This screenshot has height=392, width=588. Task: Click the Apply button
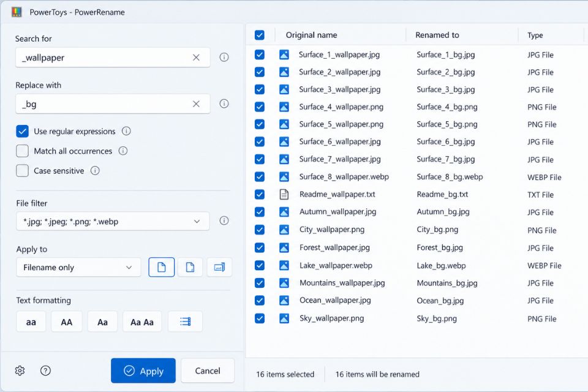(143, 371)
